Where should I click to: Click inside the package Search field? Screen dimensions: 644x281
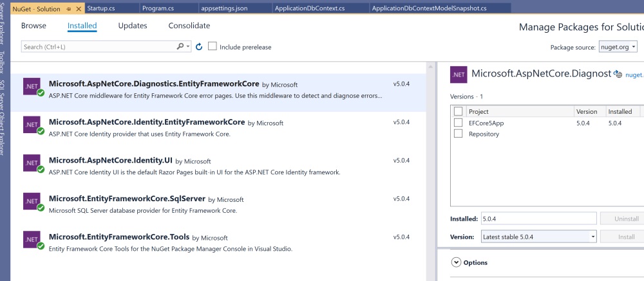click(97, 47)
